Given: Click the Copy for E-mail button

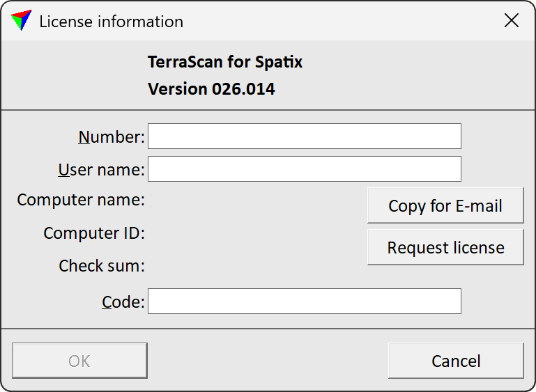Looking at the screenshot, I should 445,205.
